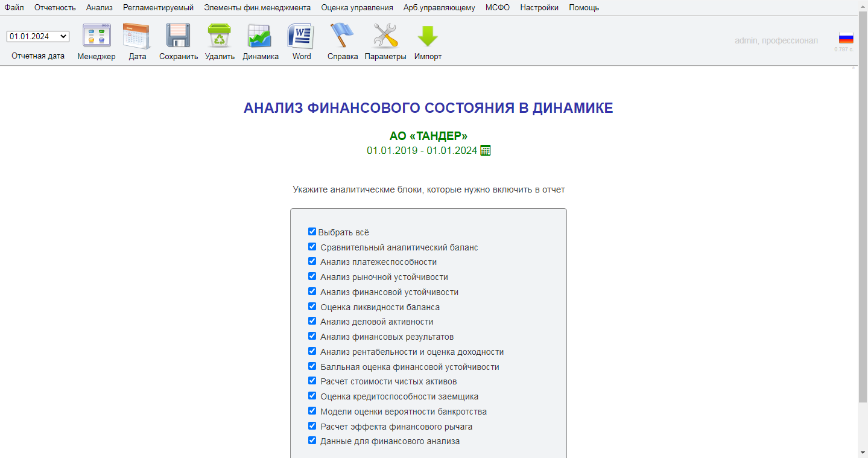The image size is (868, 458).
Task: Open the Менеджер toolbar icon
Action: pyautogui.click(x=97, y=36)
